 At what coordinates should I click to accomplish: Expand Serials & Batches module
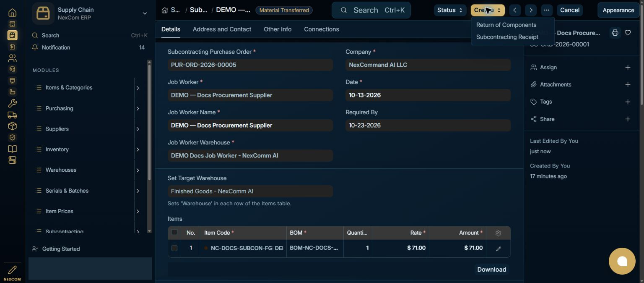pyautogui.click(x=138, y=191)
